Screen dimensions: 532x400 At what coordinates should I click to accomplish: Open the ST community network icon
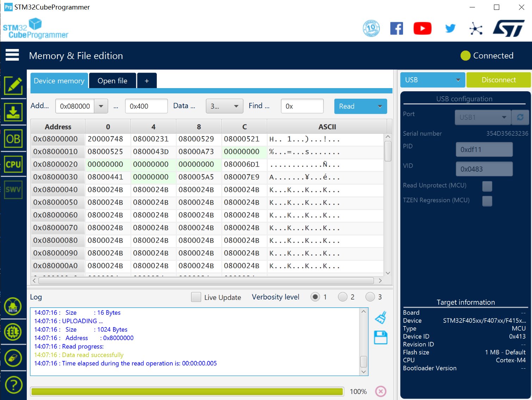tap(476, 29)
